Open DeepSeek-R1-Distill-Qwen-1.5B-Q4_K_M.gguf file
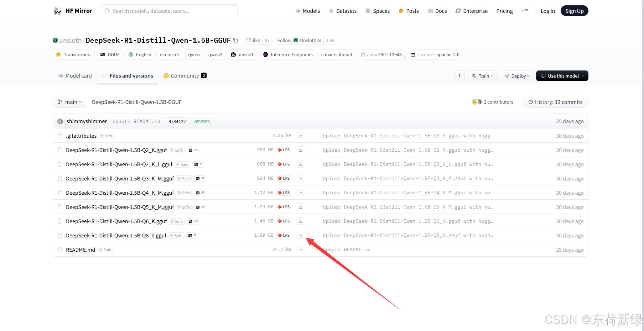This screenshot has width=644, height=331. [x=120, y=193]
